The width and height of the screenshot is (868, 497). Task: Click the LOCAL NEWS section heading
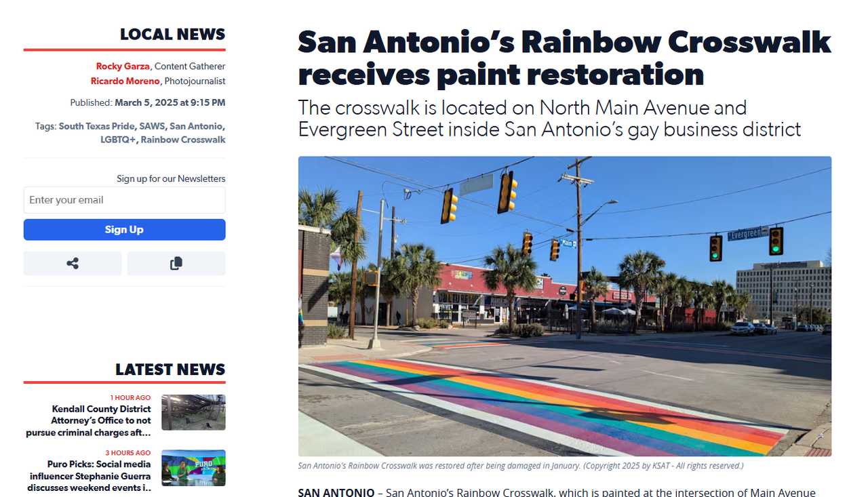point(172,35)
